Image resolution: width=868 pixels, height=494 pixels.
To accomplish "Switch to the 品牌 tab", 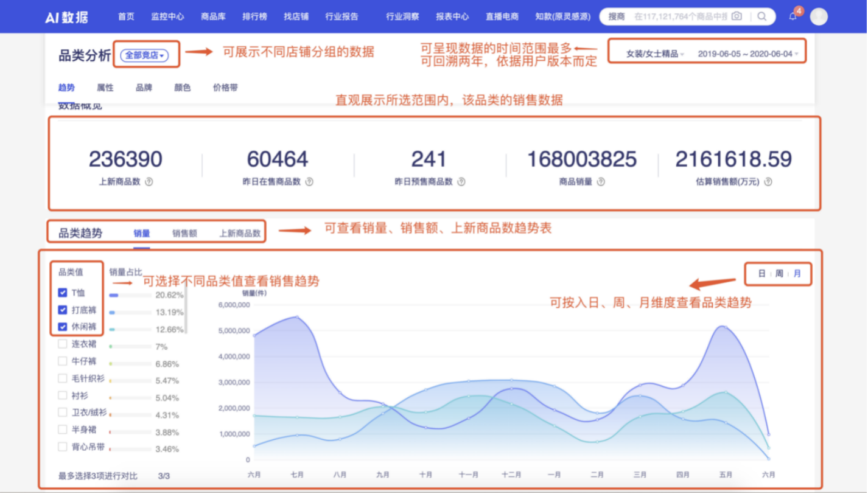I will 144,88.
